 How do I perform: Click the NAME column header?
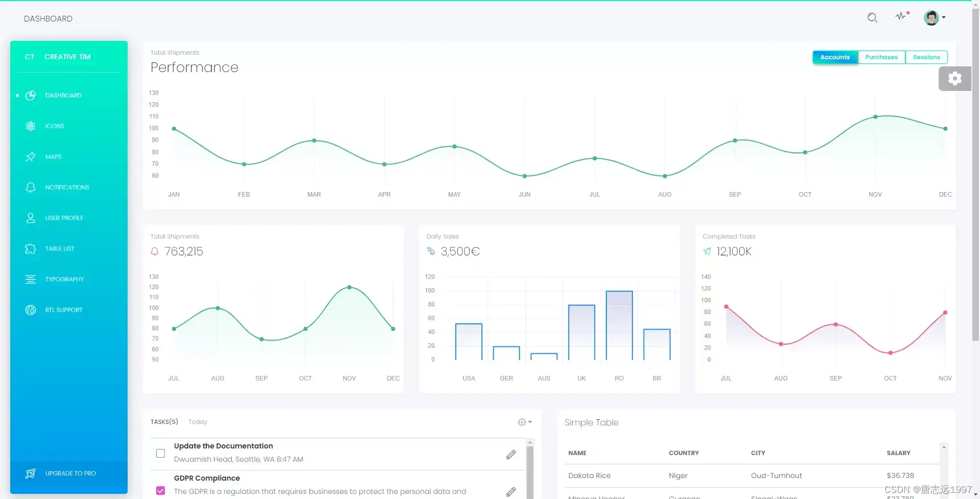[x=577, y=453]
